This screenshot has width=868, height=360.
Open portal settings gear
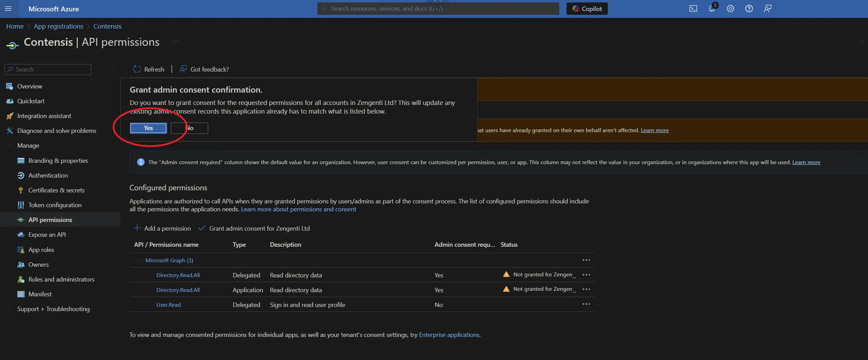pos(731,9)
